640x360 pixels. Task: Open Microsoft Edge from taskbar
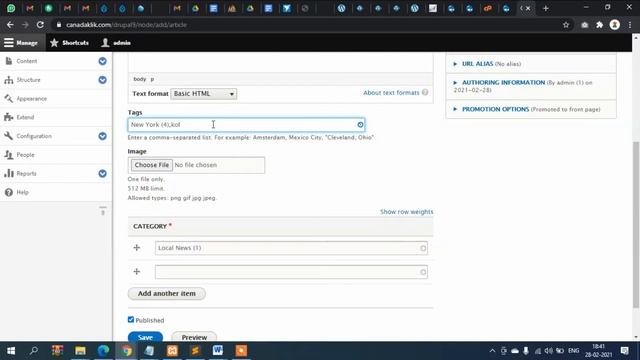pos(103,351)
